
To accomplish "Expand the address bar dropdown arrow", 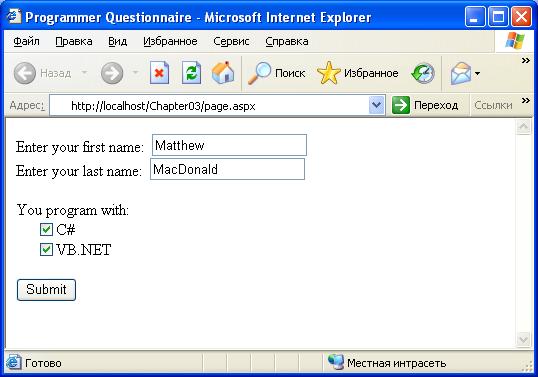I will point(377,105).
